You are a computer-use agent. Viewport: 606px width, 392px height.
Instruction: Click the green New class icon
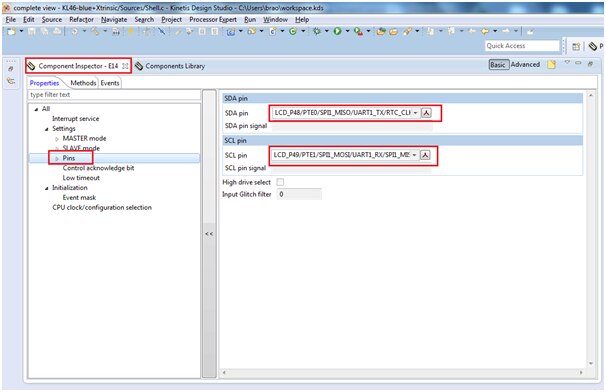pos(293,32)
